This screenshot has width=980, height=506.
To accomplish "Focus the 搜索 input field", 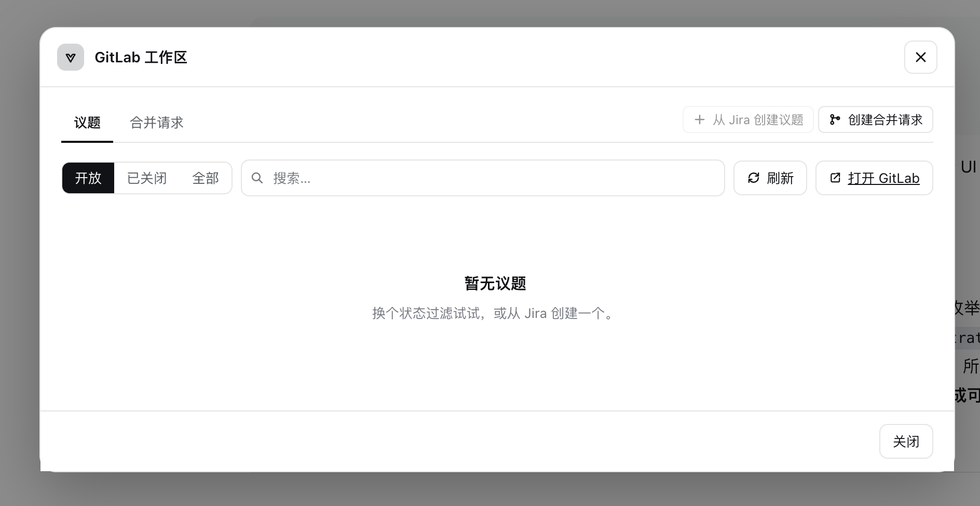I will pos(483,178).
